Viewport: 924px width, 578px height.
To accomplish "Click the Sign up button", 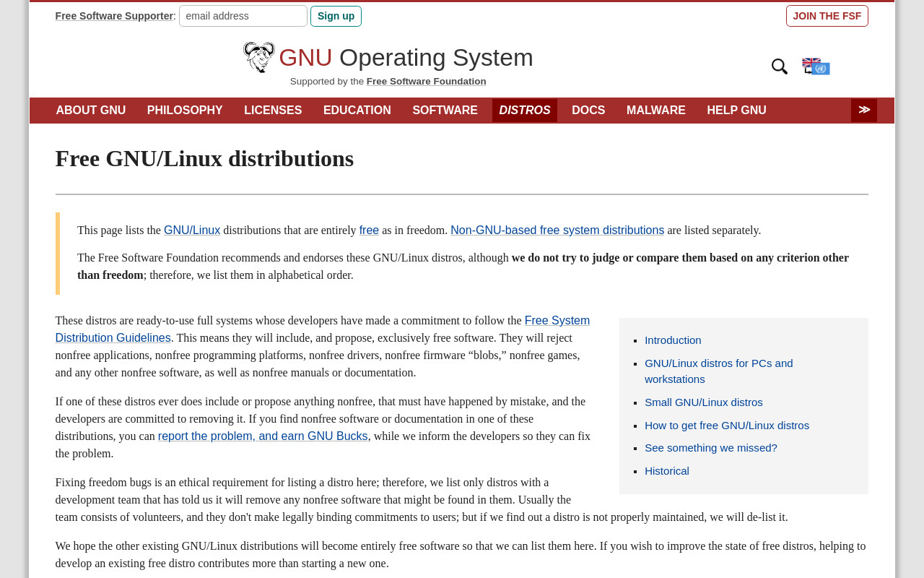I will pos(336,16).
